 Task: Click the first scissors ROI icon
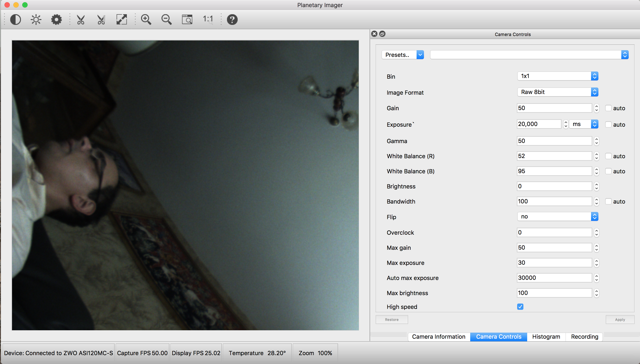click(81, 20)
